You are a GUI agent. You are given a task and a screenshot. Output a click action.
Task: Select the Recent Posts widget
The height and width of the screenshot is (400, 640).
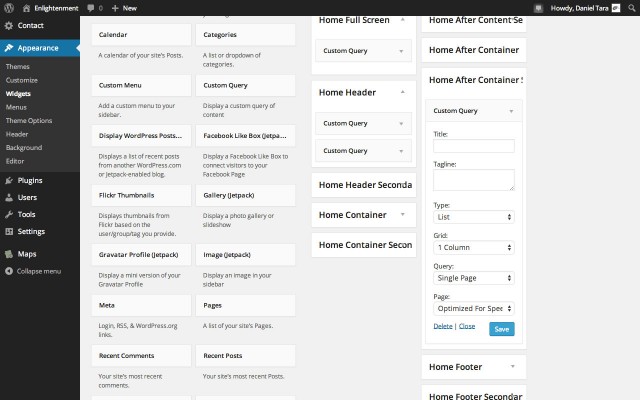click(x=245, y=356)
